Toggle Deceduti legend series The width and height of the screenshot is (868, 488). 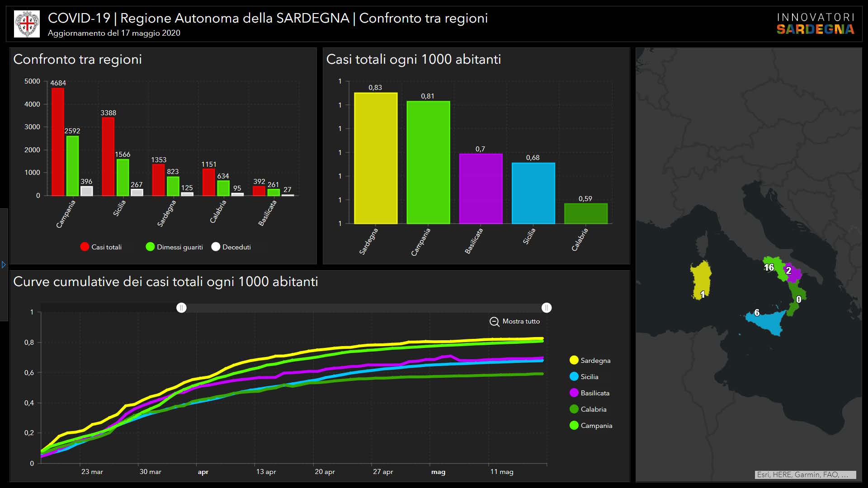click(x=216, y=247)
